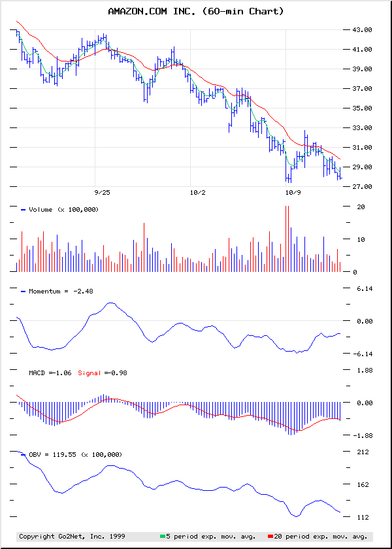This screenshot has height=549, width=392.
Task: Click the Momentum = -2.48 label
Action: point(61,291)
